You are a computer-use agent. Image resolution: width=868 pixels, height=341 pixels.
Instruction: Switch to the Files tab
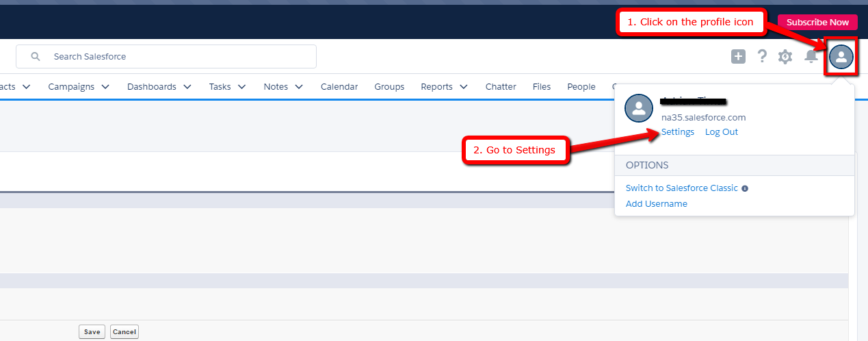click(x=542, y=87)
